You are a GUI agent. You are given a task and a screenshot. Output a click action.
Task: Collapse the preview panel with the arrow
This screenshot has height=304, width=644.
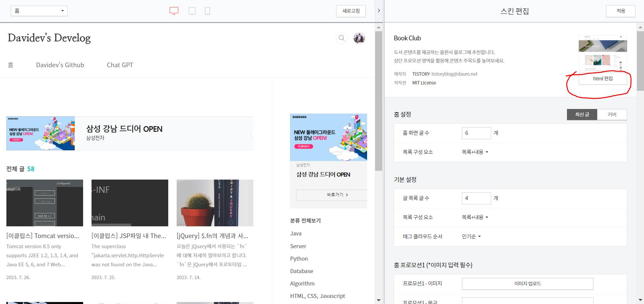[379, 11]
